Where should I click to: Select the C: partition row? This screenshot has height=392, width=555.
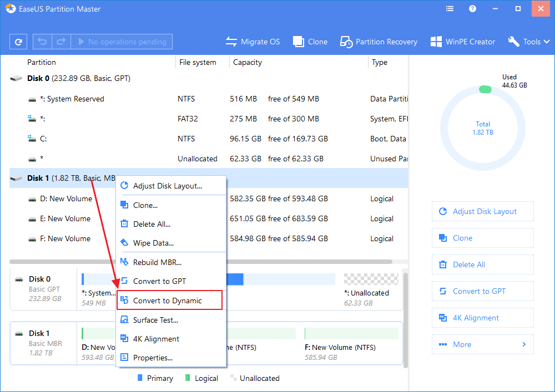[x=209, y=139]
